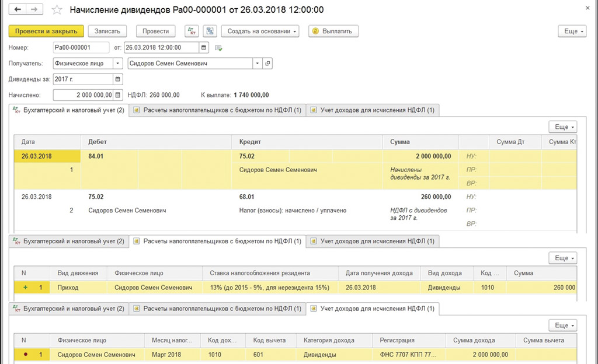598x364 pixels.
Task: Click Налог (взносы): начислено / уплачено cell
Action: (293, 211)
